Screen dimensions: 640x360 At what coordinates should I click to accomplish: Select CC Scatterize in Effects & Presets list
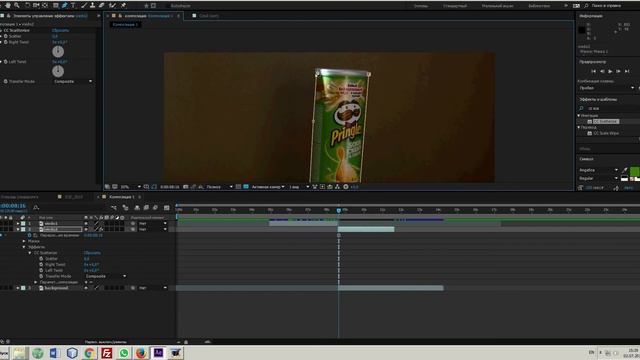(x=606, y=121)
